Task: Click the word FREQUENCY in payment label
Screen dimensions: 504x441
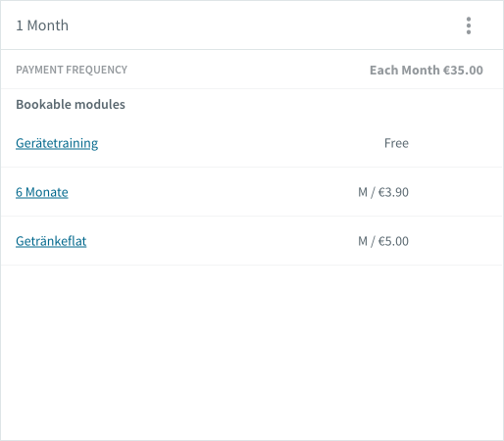Action: pos(96,70)
